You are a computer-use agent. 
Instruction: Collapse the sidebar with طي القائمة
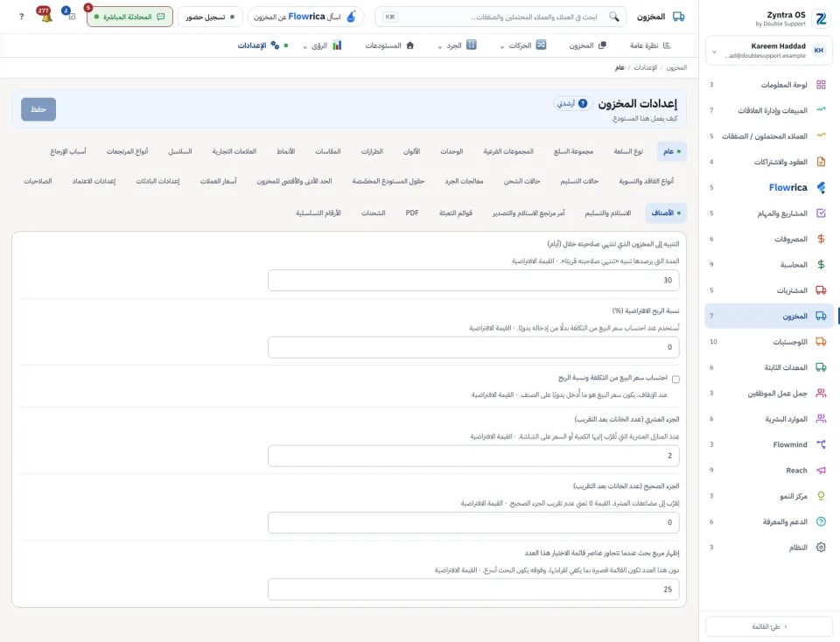pyautogui.click(x=769, y=626)
